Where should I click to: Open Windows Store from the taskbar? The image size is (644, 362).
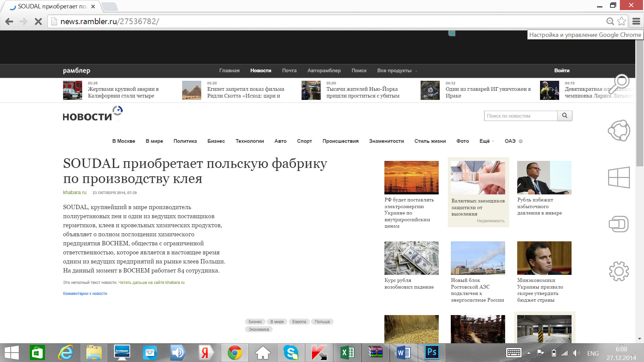pyautogui.click(x=37, y=353)
